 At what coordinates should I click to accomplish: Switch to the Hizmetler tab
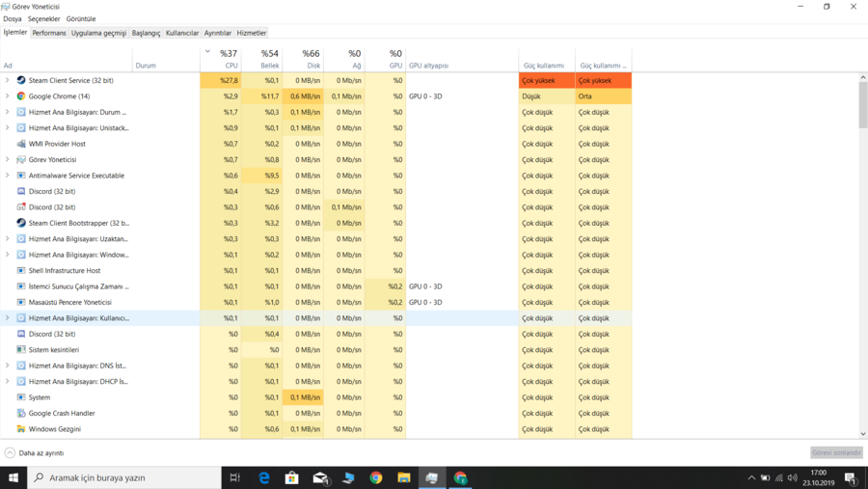click(252, 33)
